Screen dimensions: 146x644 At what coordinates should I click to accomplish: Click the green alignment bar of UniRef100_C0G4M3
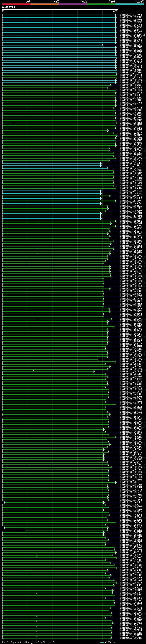(x=57, y=638)
